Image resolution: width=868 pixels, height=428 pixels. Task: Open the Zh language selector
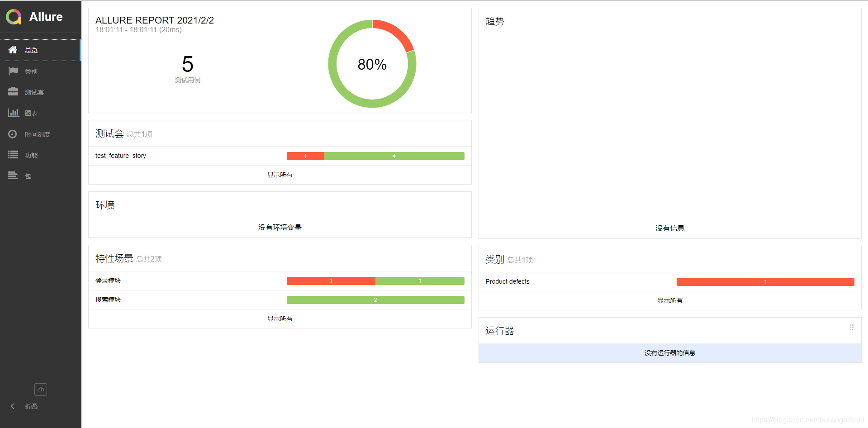point(41,389)
